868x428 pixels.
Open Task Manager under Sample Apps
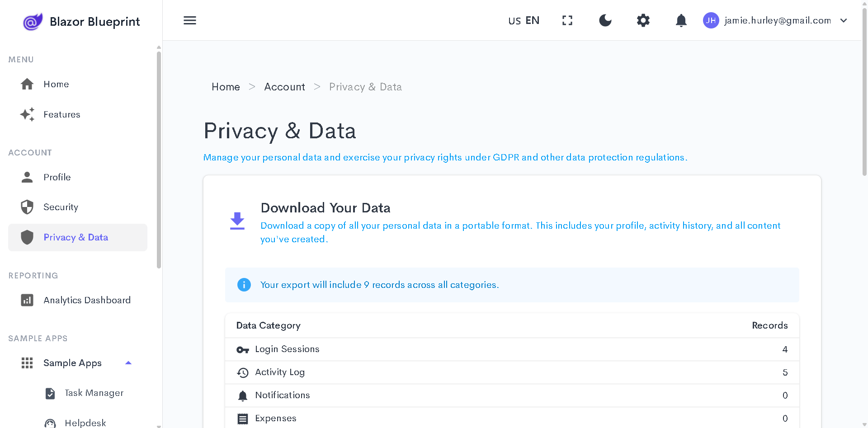point(94,393)
